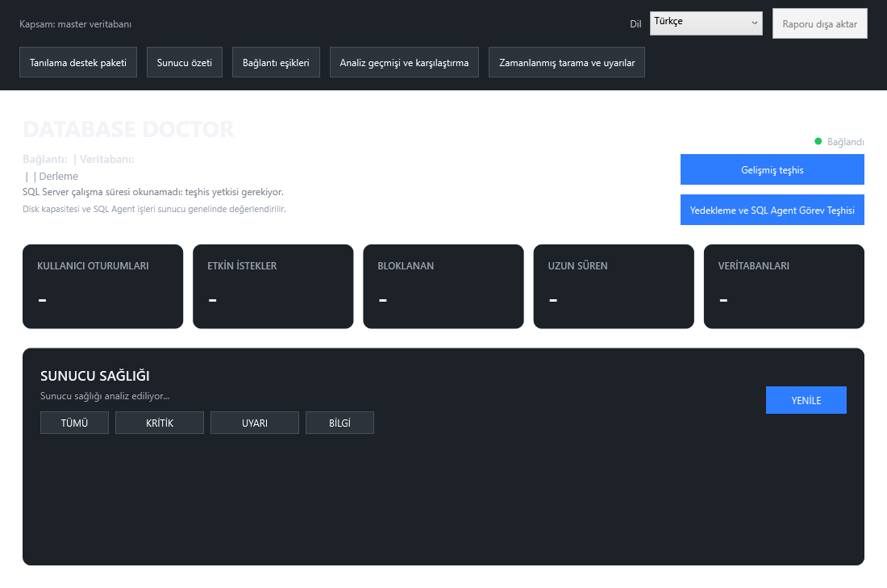Filter server health by TÜMÜ
Viewport: 887px width, 588px height.
[x=75, y=423]
